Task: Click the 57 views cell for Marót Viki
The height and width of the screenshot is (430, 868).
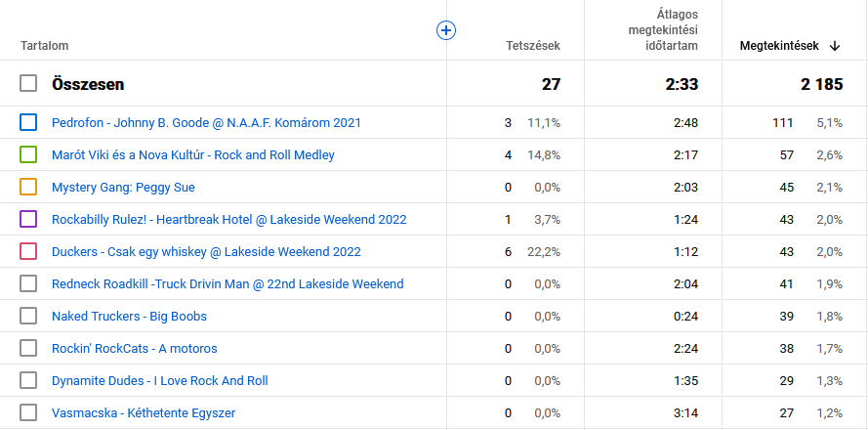Action: (x=786, y=154)
